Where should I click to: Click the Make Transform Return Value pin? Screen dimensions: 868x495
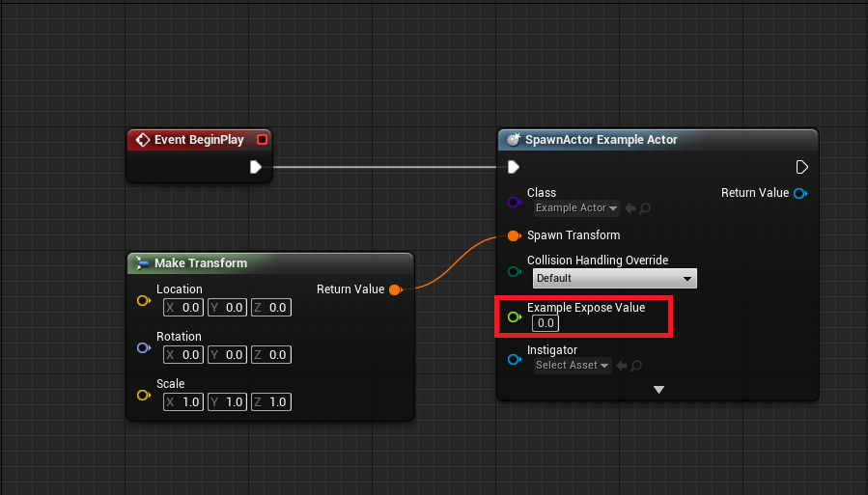click(395, 289)
